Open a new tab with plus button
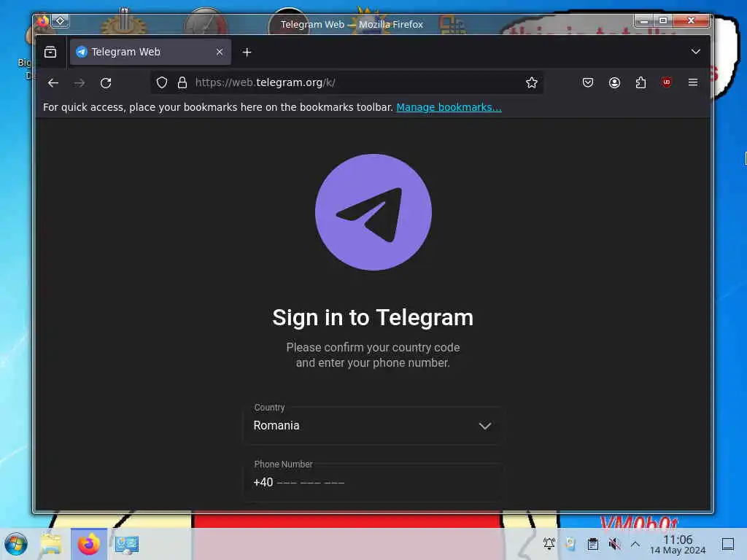747x560 pixels. click(247, 52)
